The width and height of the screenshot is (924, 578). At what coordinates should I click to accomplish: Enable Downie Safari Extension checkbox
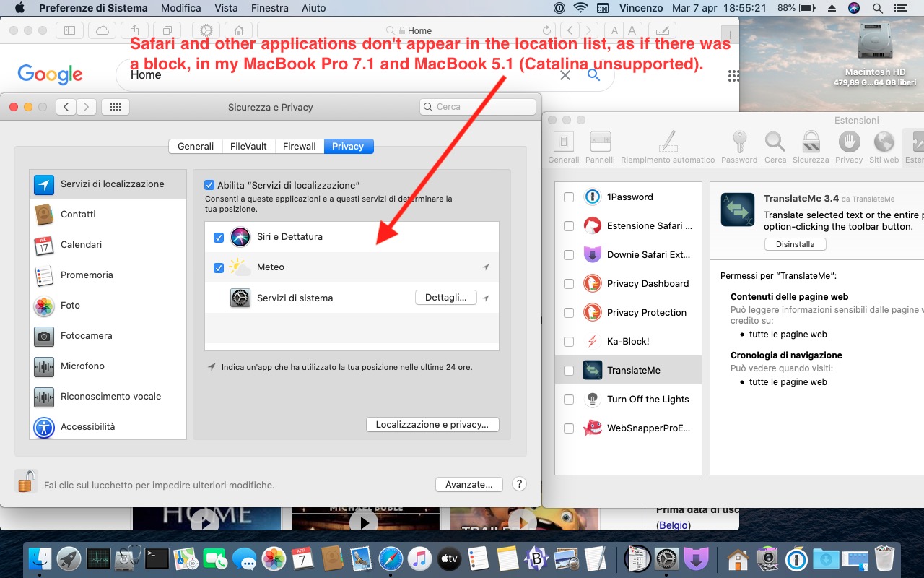[x=569, y=255]
